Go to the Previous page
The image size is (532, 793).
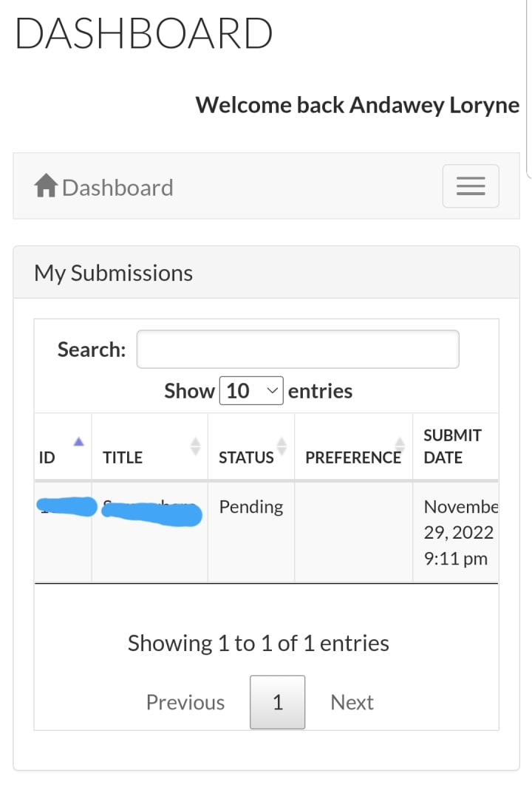tap(185, 702)
